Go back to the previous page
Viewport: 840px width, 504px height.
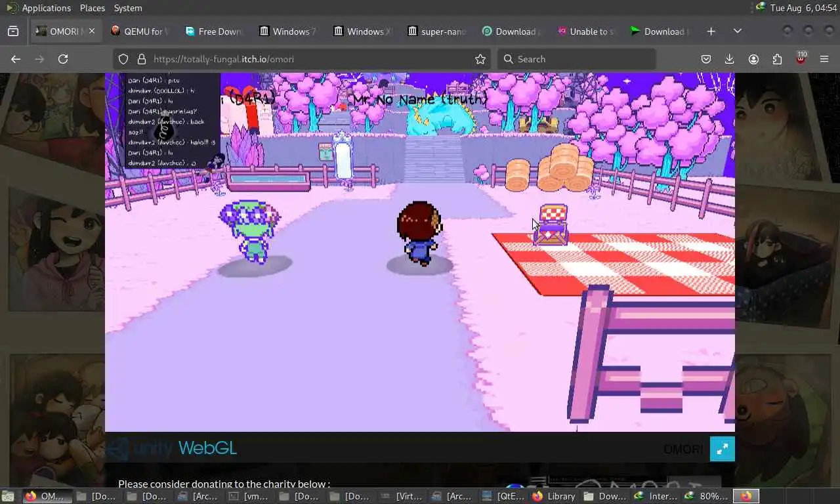(x=16, y=59)
